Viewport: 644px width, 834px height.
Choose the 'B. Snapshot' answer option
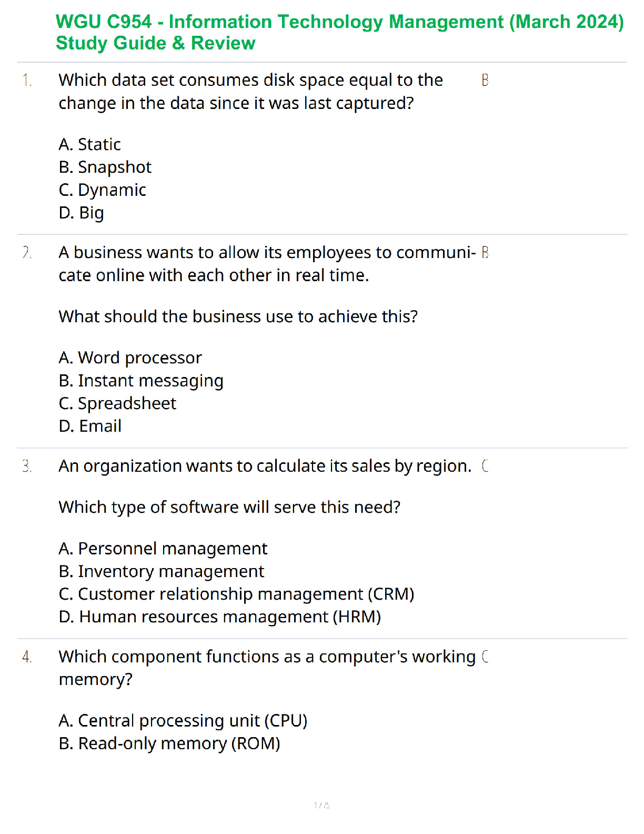click(x=105, y=167)
